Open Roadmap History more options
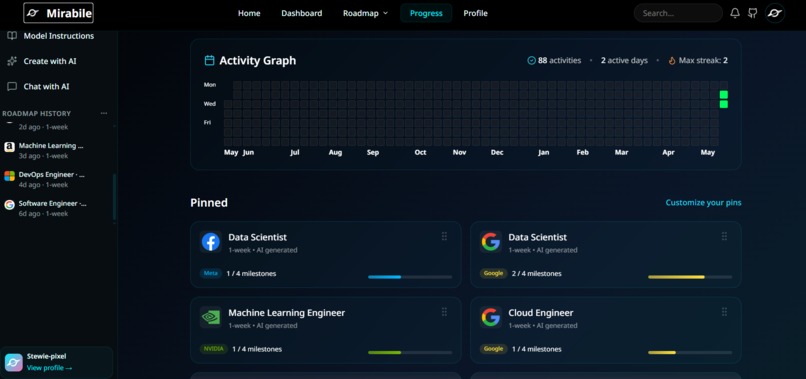Screen dimensions: 806x379 (x=104, y=114)
